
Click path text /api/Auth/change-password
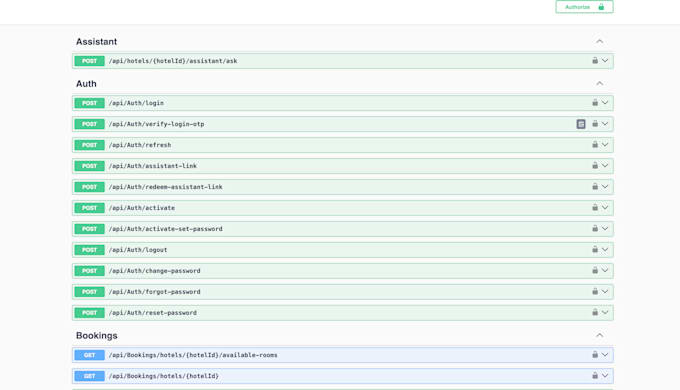click(155, 271)
